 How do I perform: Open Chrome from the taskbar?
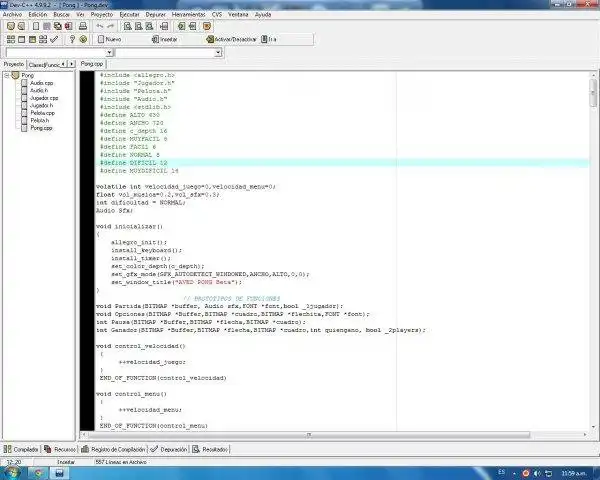click(38, 473)
